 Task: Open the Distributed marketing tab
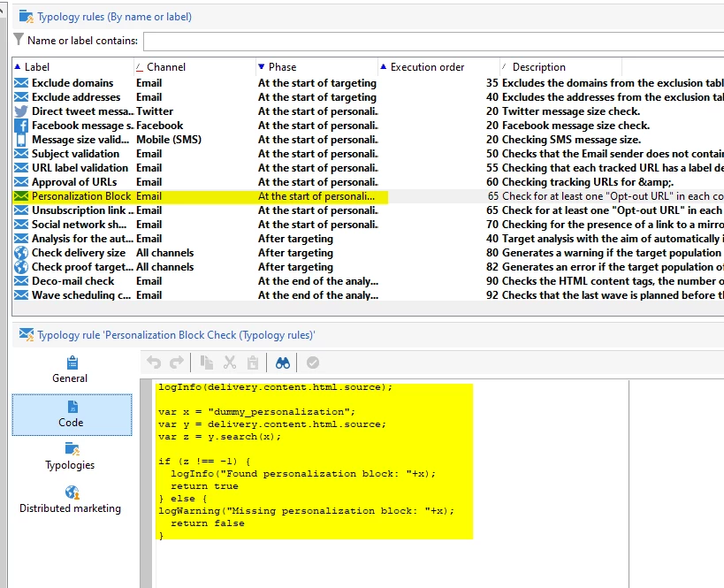[x=70, y=500]
